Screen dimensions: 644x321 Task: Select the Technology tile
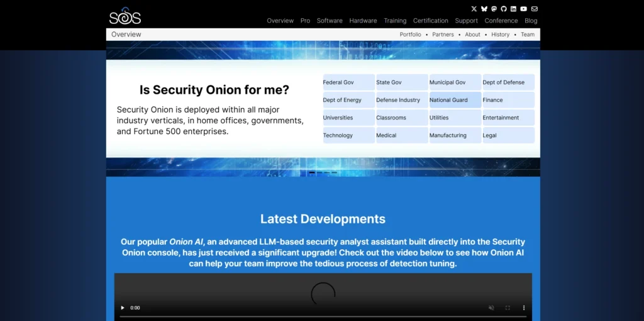[x=348, y=135]
